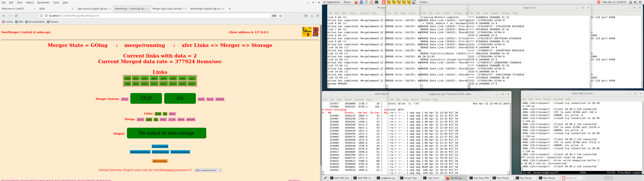Click the page zoom 90% indicator
The height and width of the screenshot is (181, 644).
click(x=274, y=16)
